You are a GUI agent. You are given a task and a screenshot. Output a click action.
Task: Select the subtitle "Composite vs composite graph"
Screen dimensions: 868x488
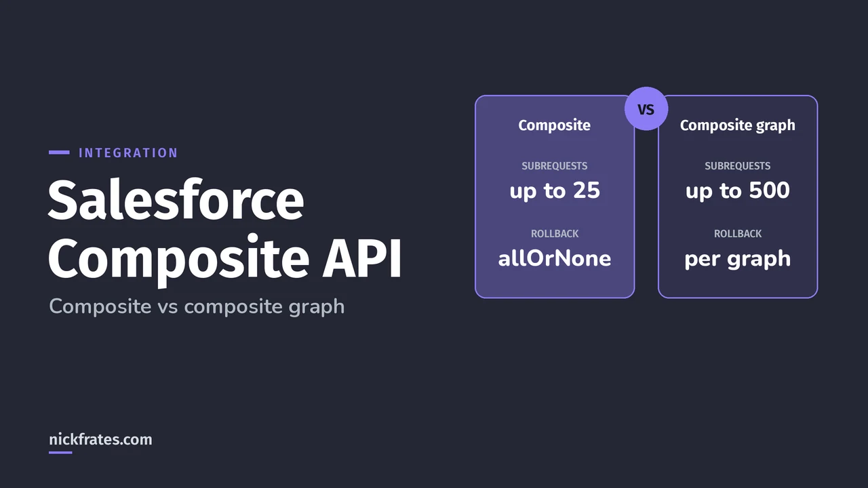(197, 306)
